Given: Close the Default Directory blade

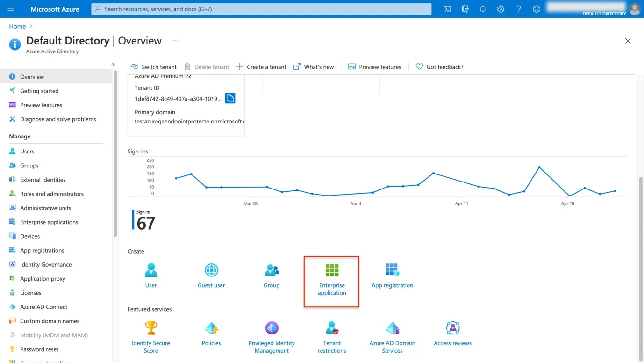Looking at the screenshot, I should click(628, 41).
